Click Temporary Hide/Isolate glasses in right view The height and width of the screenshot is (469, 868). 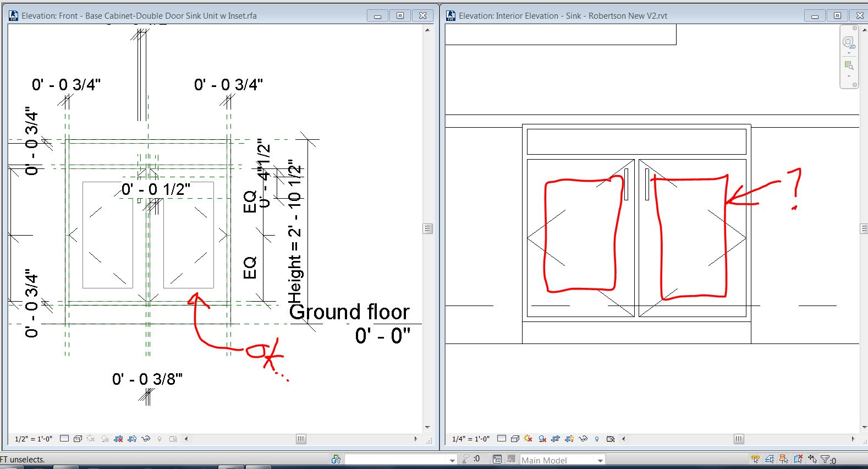tap(583, 439)
